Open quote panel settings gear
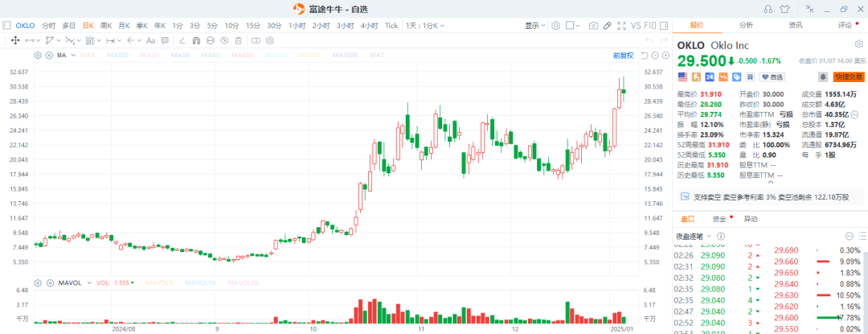 point(859,44)
